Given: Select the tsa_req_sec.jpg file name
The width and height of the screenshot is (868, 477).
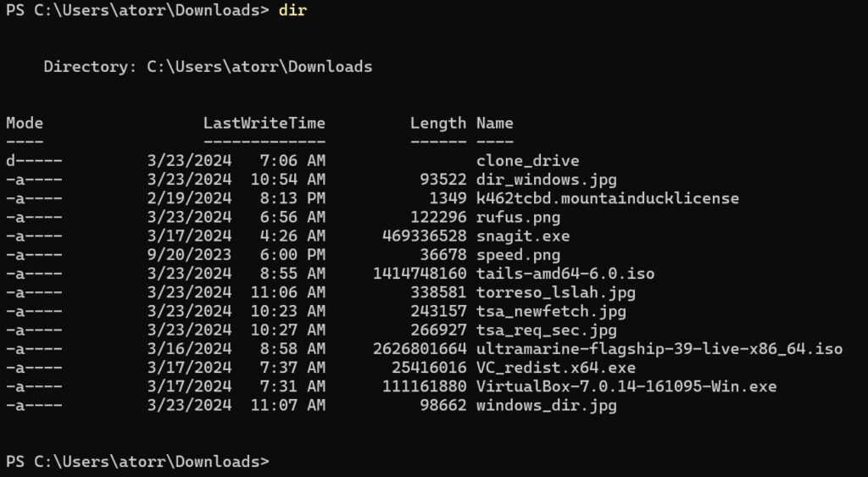Looking at the screenshot, I should 546,330.
